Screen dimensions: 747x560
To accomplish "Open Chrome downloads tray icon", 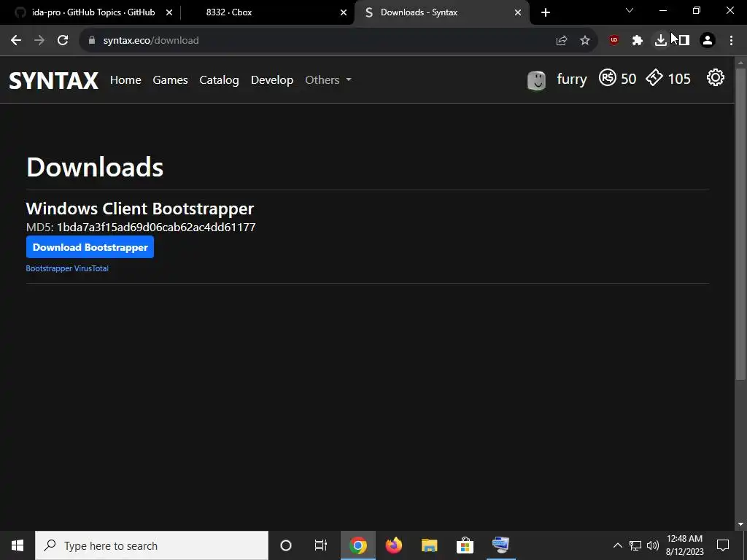I will tap(660, 41).
